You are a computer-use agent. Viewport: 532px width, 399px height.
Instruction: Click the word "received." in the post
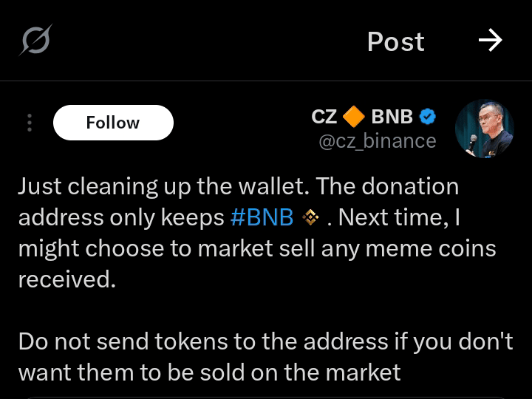point(66,279)
